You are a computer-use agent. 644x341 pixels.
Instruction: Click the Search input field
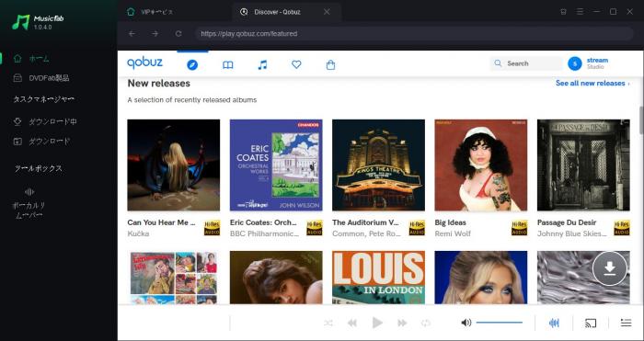tap(526, 63)
